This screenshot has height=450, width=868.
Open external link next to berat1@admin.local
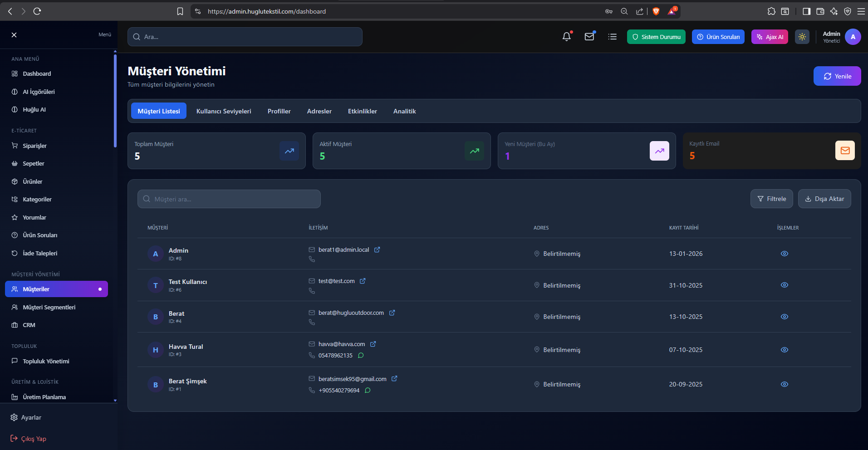tap(377, 249)
